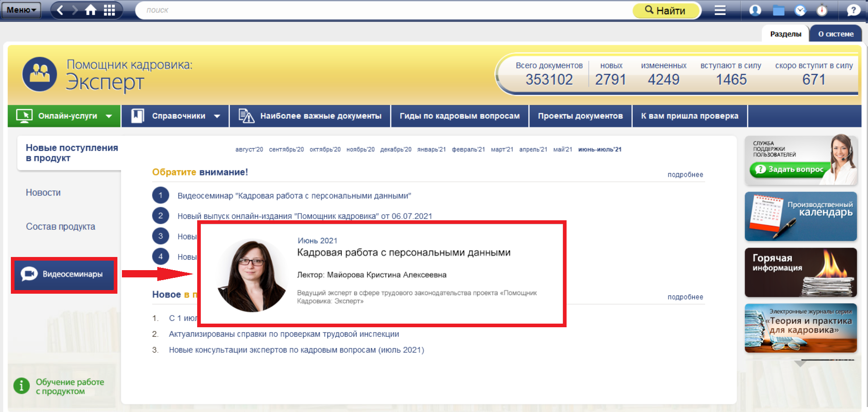This screenshot has width=868, height=412.
Task: Open Новый выпуск онлайн-издания от 06.07.2021
Action: (x=305, y=216)
